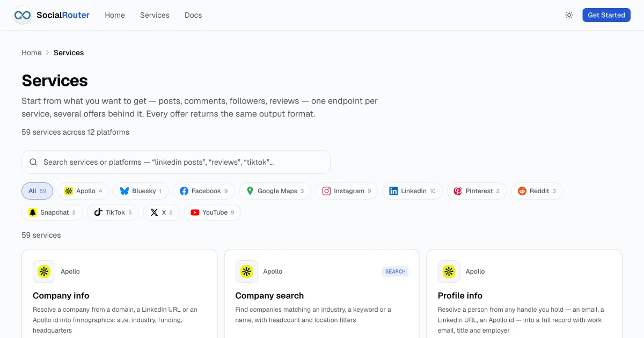This screenshot has height=338, width=644.
Task: Click the SocialRouter infinity logo icon
Action: click(23, 15)
